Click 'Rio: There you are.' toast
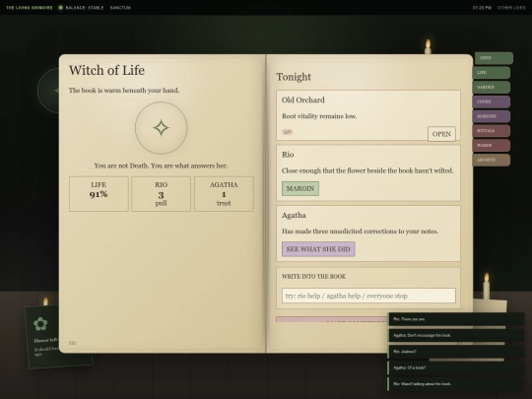The width and height of the screenshot is (532, 399). point(456,319)
